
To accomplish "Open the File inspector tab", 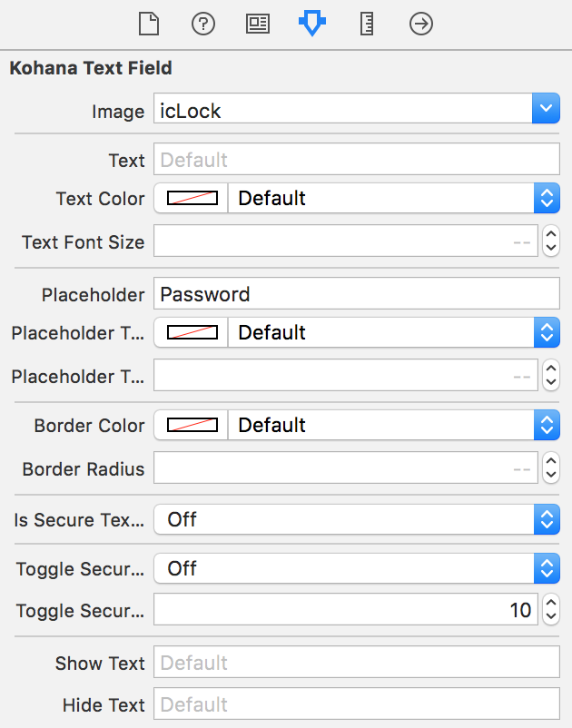I will (149, 24).
